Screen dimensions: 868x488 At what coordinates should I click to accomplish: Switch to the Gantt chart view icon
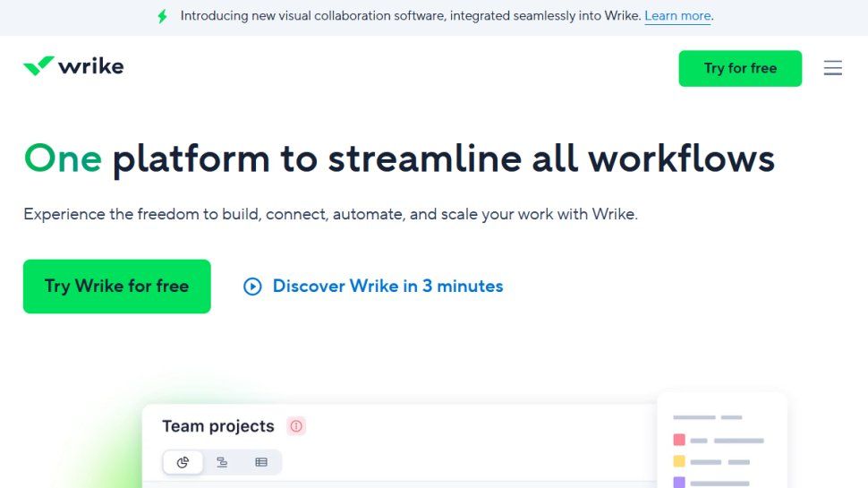coord(222,462)
